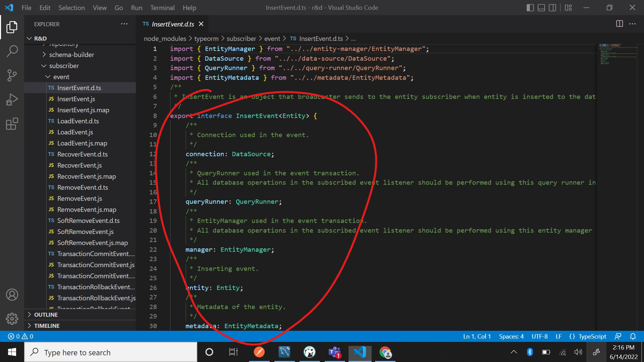Toggle the primary side bar layout button
Viewport: 644px width, 362px height.
(x=530, y=8)
